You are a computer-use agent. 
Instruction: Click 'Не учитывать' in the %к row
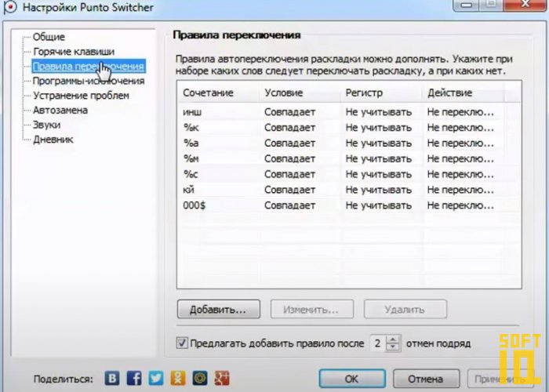coord(379,127)
